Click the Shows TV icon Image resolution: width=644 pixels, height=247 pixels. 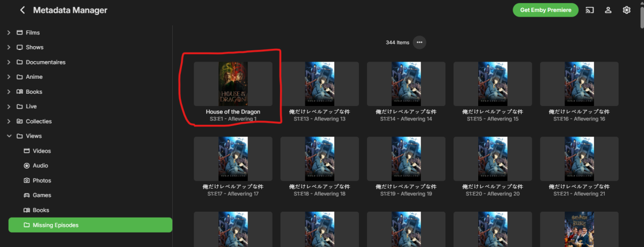20,47
